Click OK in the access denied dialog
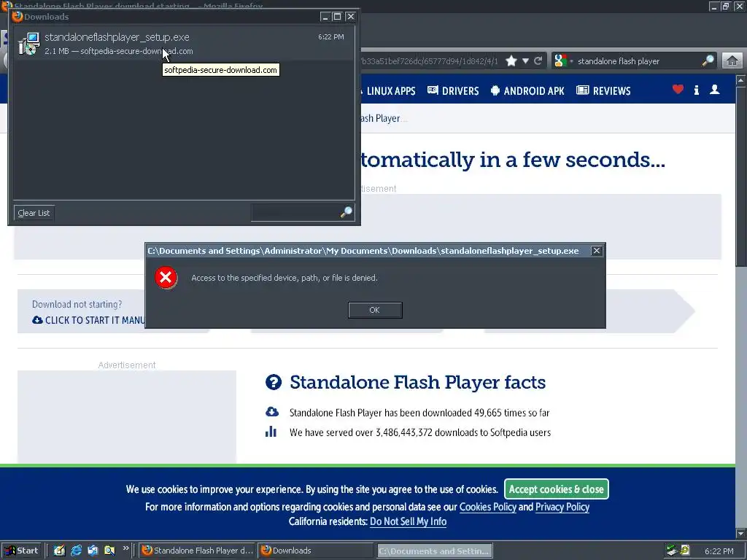This screenshot has width=747, height=560. pos(375,310)
